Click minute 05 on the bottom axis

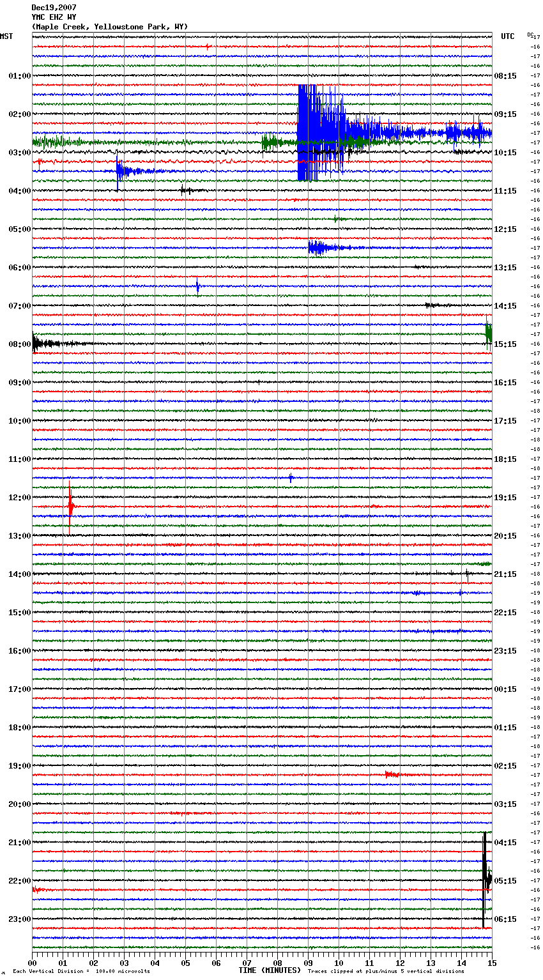[185, 963]
